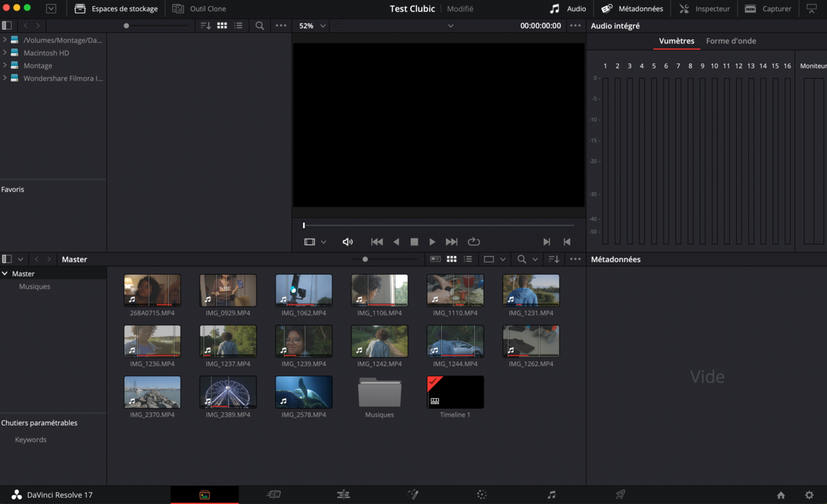Image resolution: width=827 pixels, height=504 pixels.
Task: Open project settings gear icon
Action: (809, 495)
